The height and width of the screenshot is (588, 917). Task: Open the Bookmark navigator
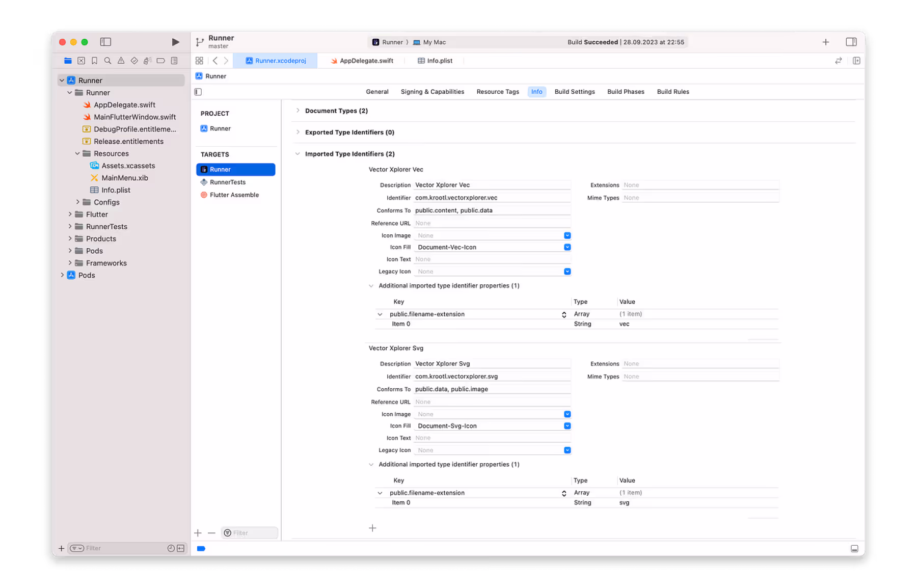[x=94, y=61]
